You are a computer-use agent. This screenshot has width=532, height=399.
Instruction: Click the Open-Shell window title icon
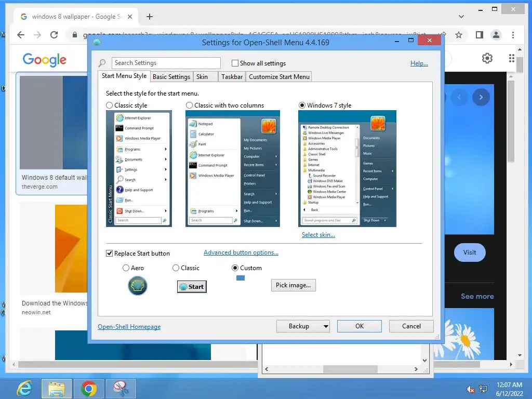[97, 43]
